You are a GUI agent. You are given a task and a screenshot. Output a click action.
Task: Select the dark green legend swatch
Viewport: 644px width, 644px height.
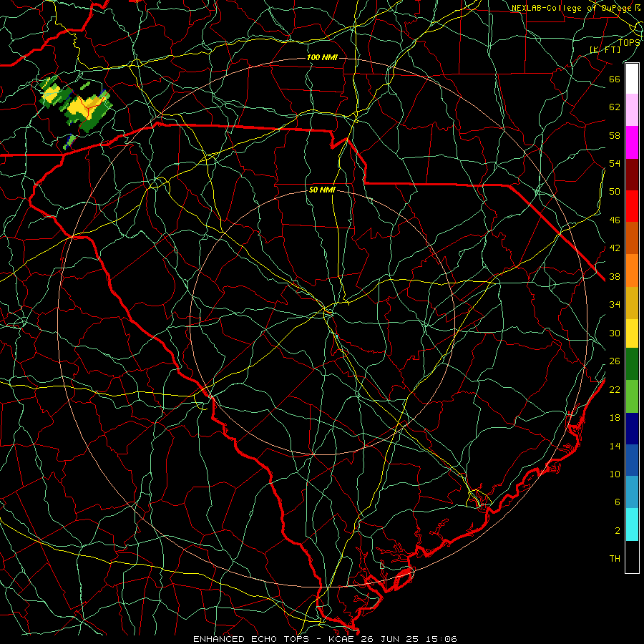[x=632, y=364]
